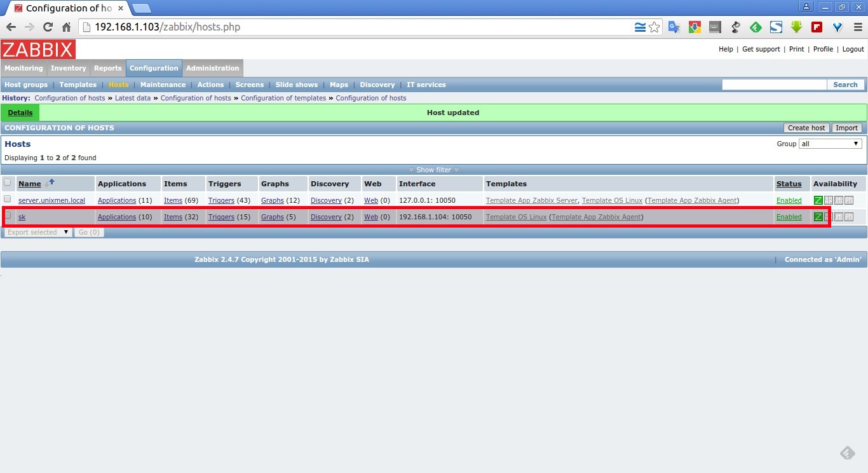
Task: Go to IT services submenu
Action: [x=426, y=85]
